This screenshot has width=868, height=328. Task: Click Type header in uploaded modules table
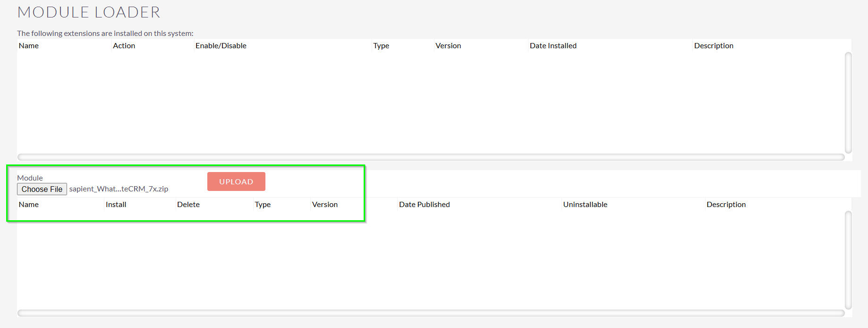point(263,205)
